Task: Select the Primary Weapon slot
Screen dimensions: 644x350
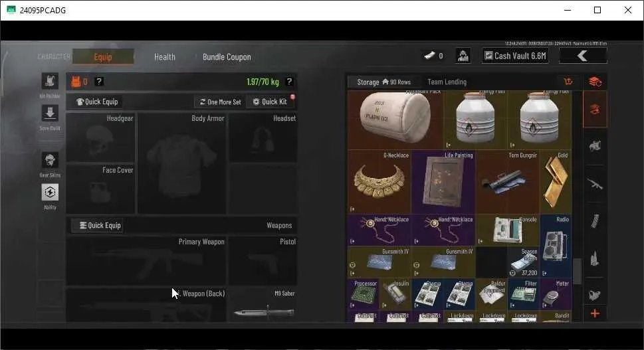Action: (x=146, y=260)
